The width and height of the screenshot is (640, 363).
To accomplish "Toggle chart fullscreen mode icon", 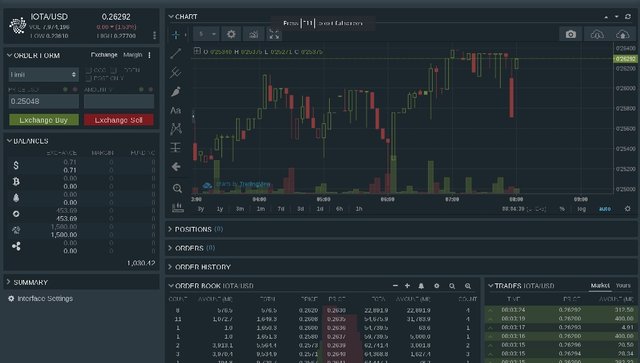I will tap(274, 34).
